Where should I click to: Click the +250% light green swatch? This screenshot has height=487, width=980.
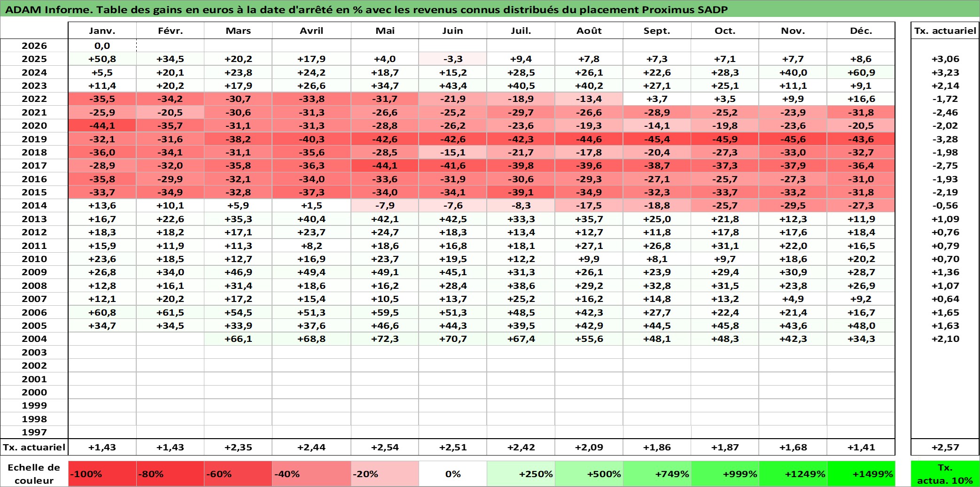[x=521, y=474]
